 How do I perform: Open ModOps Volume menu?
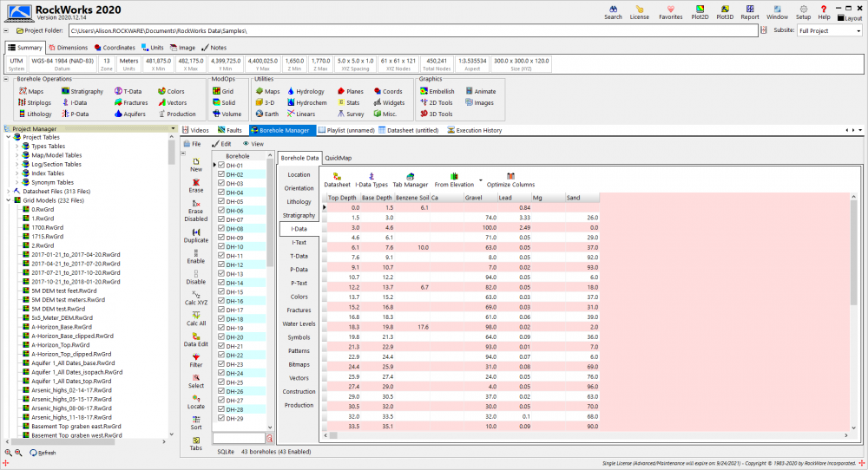click(227, 114)
